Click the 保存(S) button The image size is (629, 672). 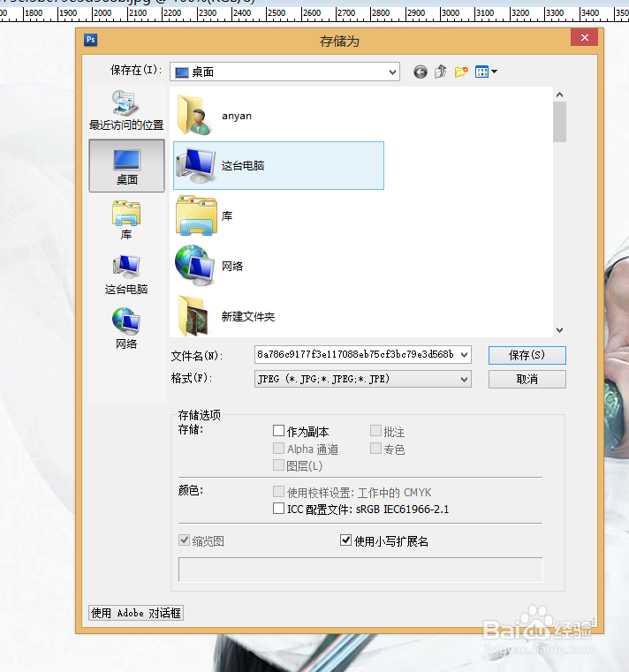(x=527, y=355)
